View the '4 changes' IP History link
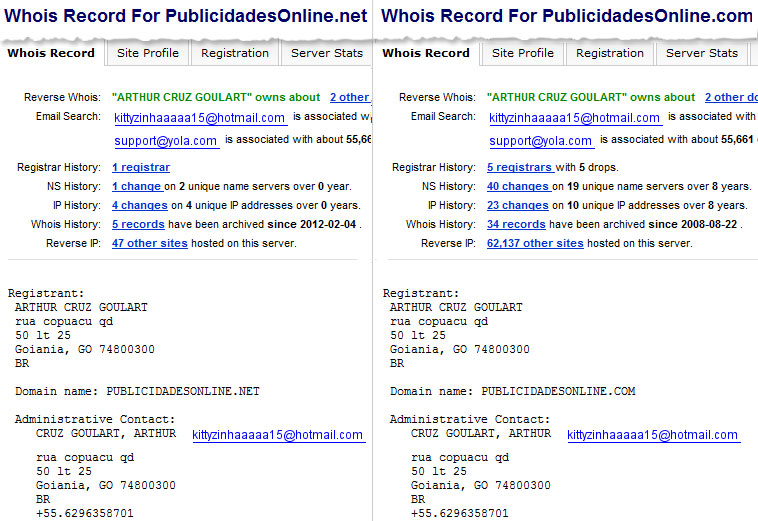Viewport: 758px width, 521px height. point(140,205)
